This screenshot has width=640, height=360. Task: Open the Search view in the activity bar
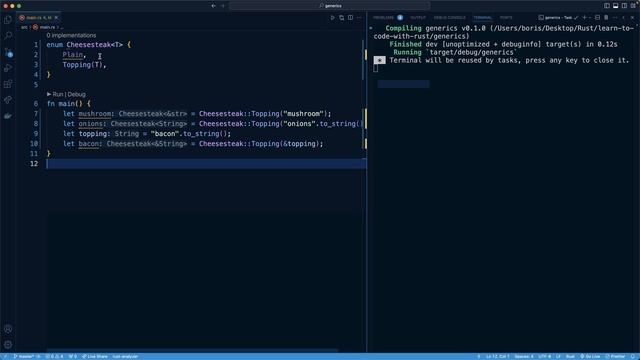pyautogui.click(x=8, y=36)
